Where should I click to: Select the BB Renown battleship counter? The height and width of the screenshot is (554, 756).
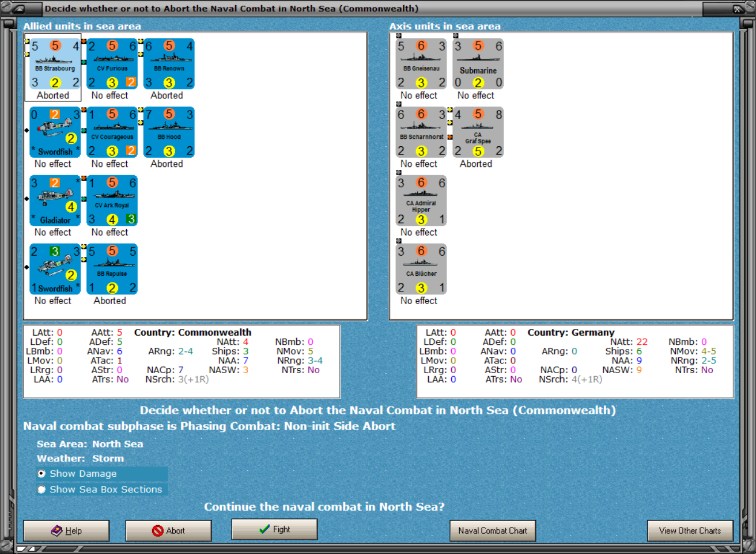pyautogui.click(x=169, y=64)
